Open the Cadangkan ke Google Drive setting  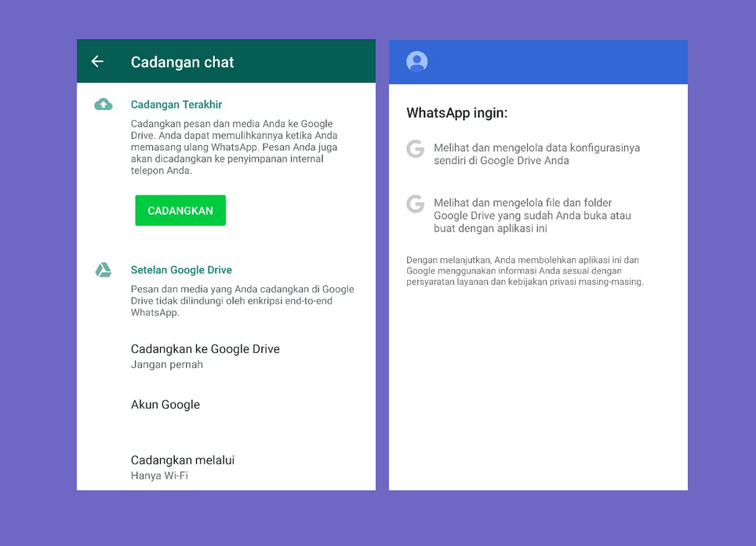(226, 356)
